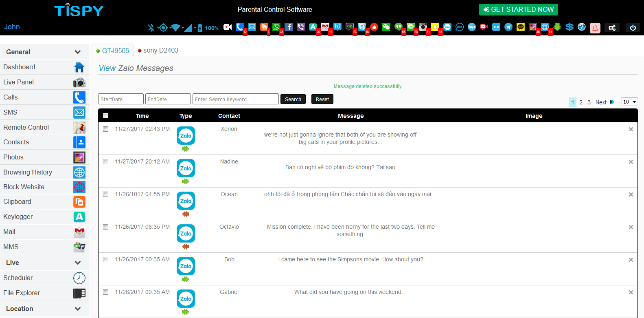Click the Reset button
Image resolution: width=644 pixels, height=318 pixels.
pyautogui.click(x=322, y=99)
